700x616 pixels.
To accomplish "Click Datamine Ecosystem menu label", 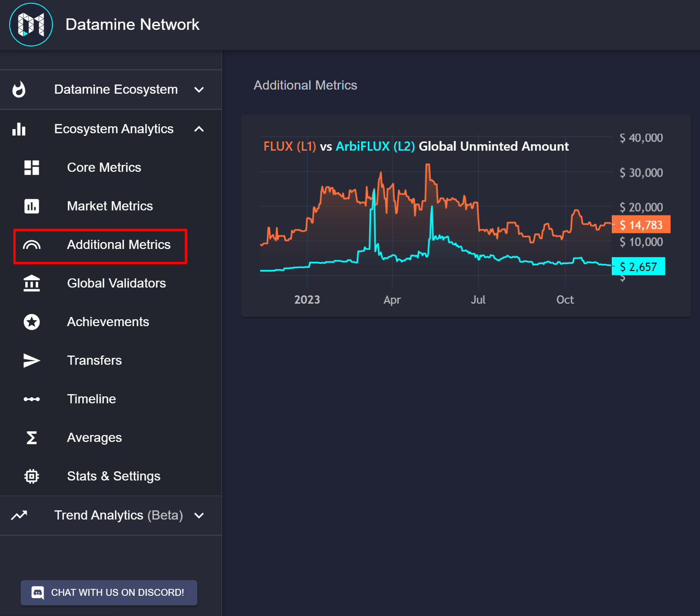I will click(116, 90).
